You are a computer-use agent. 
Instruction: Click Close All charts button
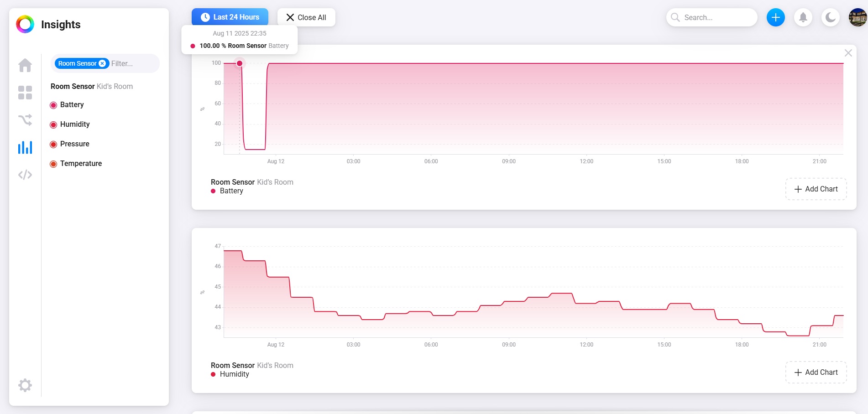point(306,17)
